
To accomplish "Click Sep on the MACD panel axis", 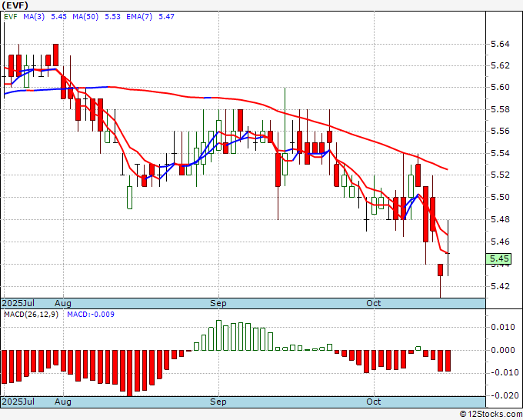I will click(x=218, y=402).
